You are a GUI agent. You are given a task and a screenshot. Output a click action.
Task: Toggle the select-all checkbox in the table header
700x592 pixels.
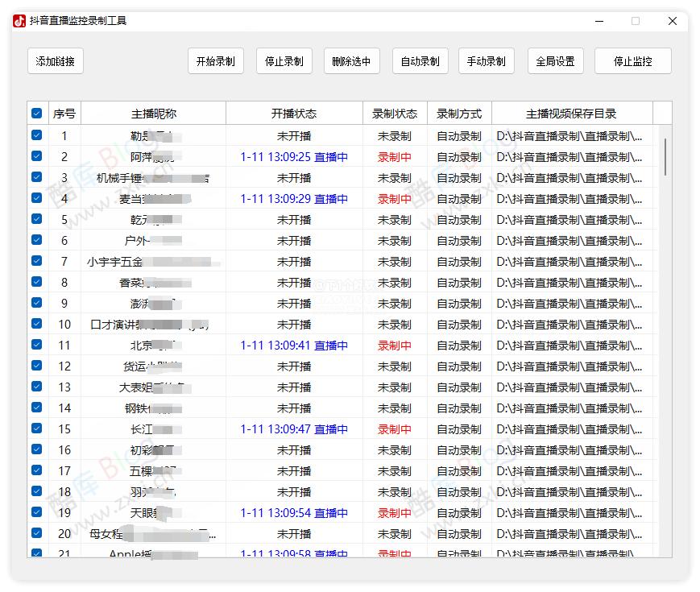coord(36,113)
